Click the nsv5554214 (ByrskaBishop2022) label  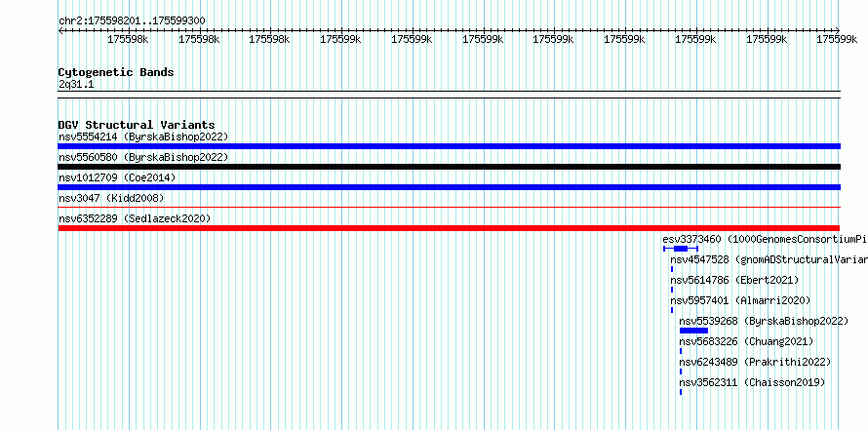[x=143, y=137]
